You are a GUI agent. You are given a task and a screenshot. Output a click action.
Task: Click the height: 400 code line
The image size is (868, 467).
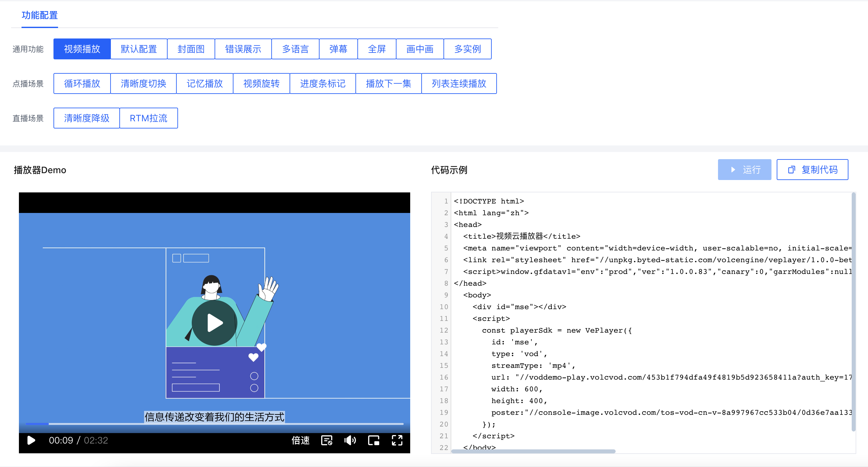pyautogui.click(x=519, y=400)
